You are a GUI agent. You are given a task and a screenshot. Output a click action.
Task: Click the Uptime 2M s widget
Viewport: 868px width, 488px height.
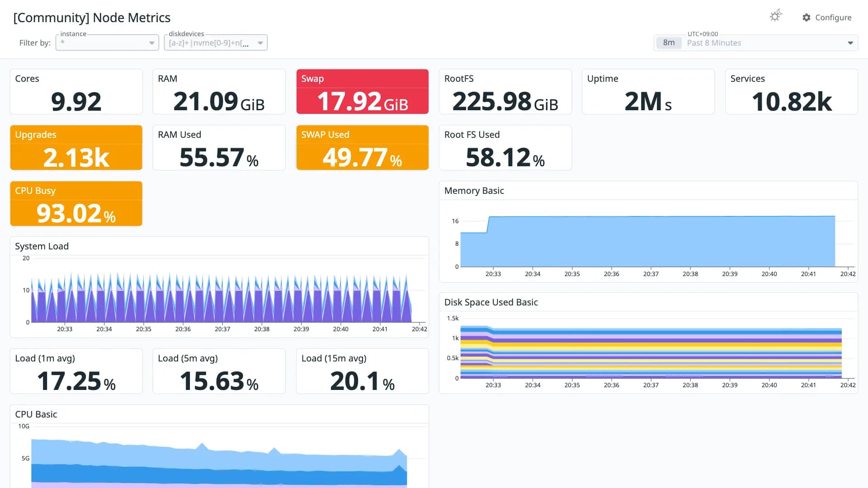648,91
